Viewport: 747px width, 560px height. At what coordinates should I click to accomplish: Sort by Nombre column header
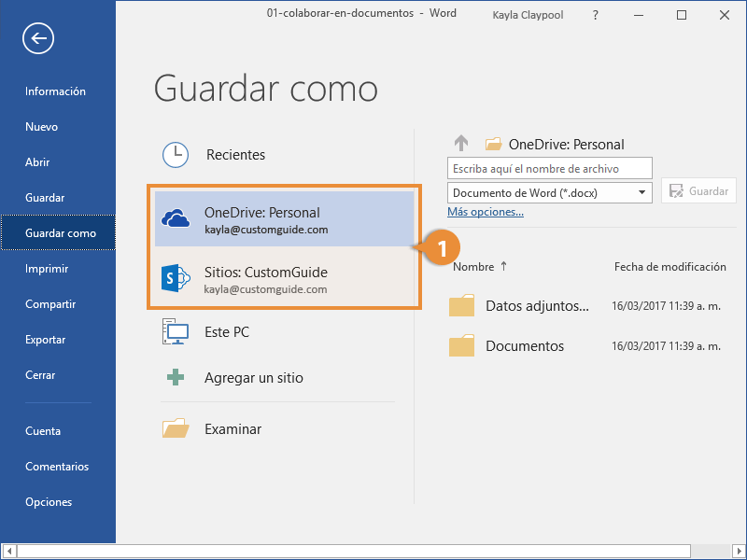pyautogui.click(x=480, y=267)
